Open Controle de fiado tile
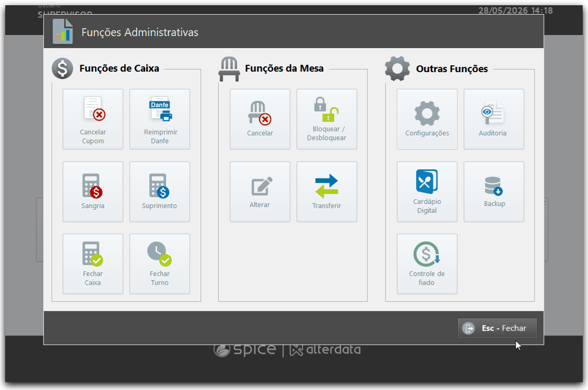 tap(427, 264)
